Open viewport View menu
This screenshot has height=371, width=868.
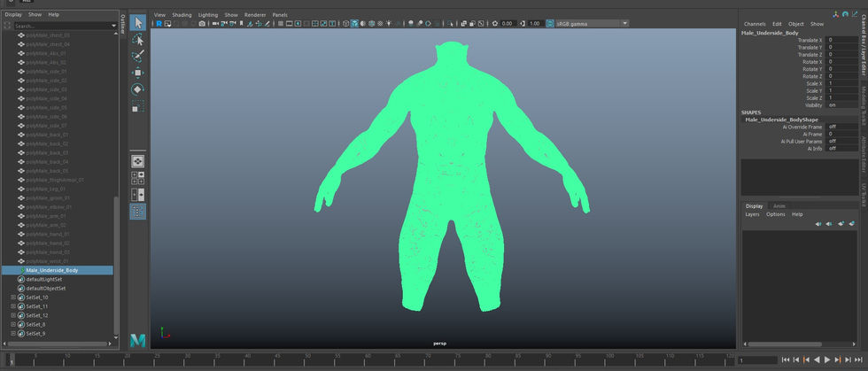159,15
